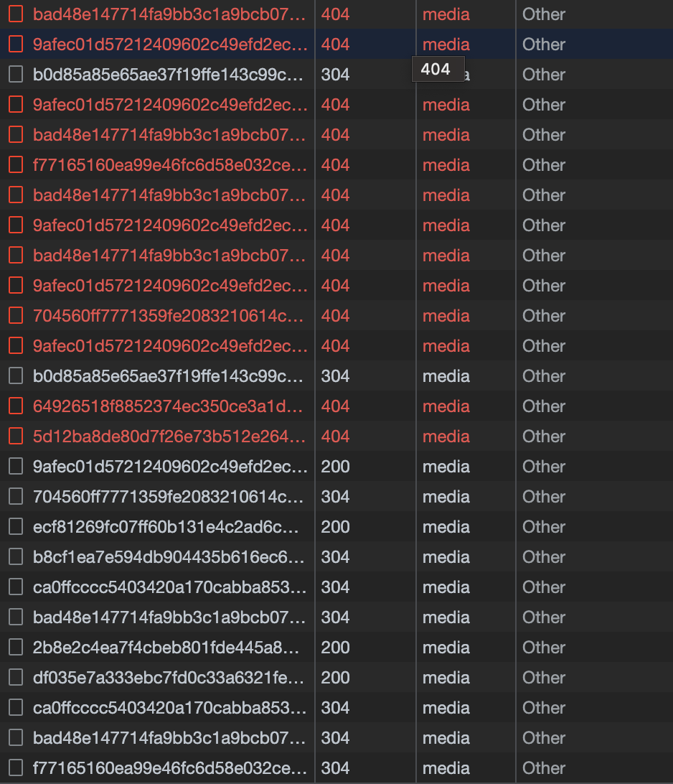Check the f77165160 404 request checkbox
The height and width of the screenshot is (784, 673).
pos(15,165)
